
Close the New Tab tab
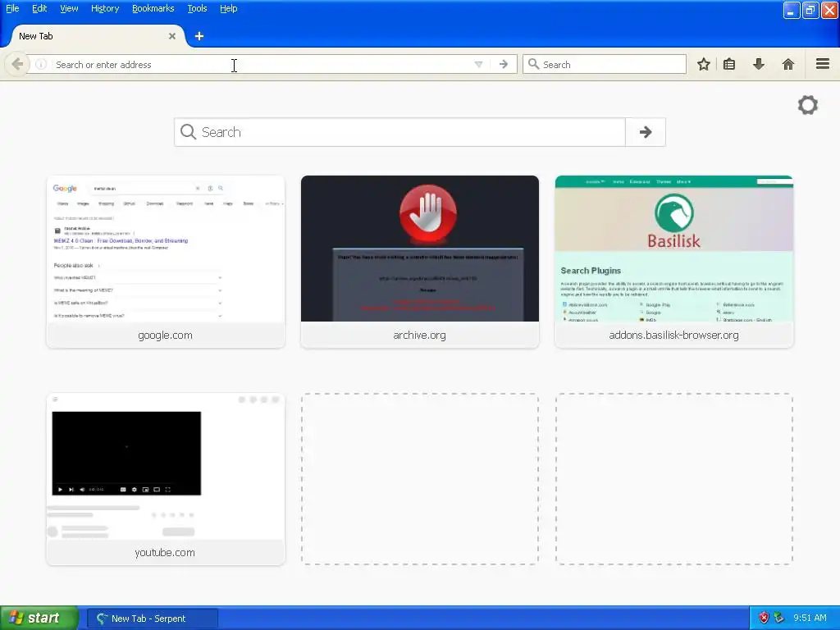pos(172,36)
